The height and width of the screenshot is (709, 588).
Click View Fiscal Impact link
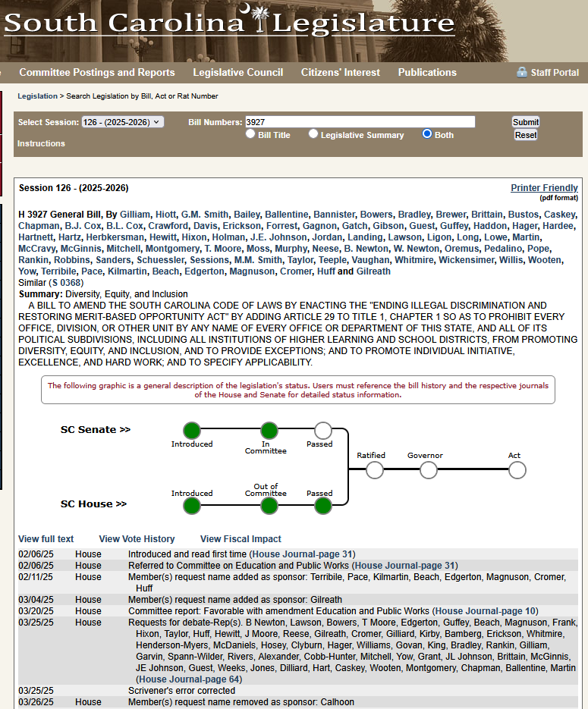click(x=241, y=539)
